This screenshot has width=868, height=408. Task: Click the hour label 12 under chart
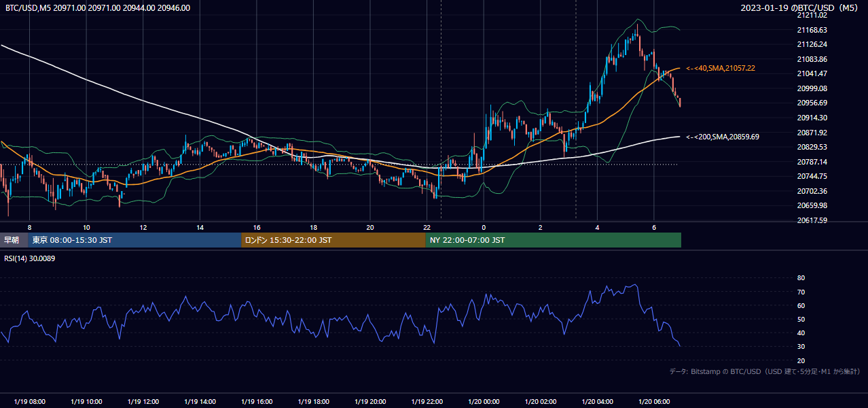(143, 227)
